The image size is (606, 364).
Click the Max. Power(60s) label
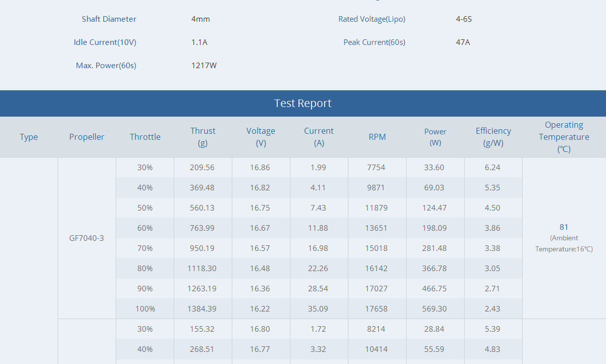106,66
